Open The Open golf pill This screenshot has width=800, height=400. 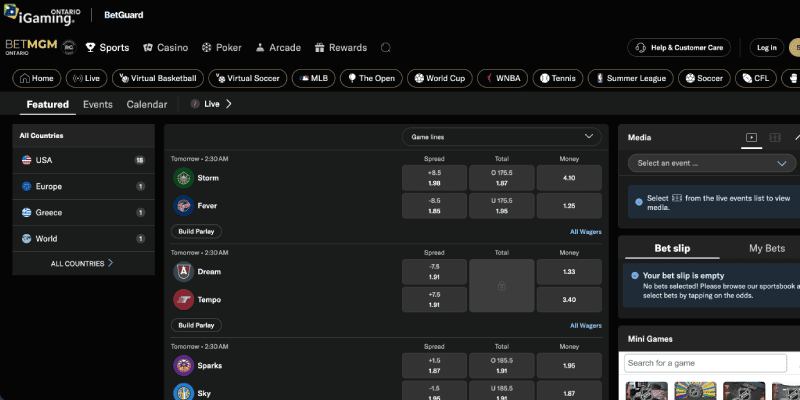371,79
